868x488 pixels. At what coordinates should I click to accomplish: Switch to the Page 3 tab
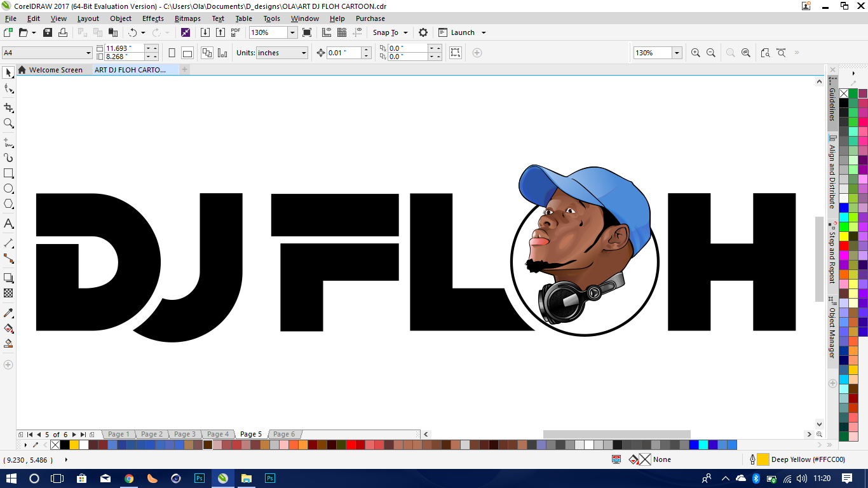click(184, 434)
